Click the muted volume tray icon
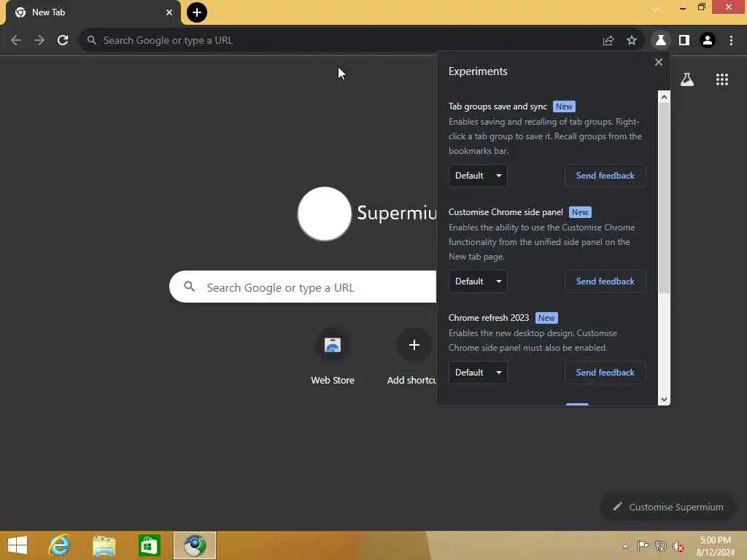The image size is (747, 560). (x=678, y=546)
